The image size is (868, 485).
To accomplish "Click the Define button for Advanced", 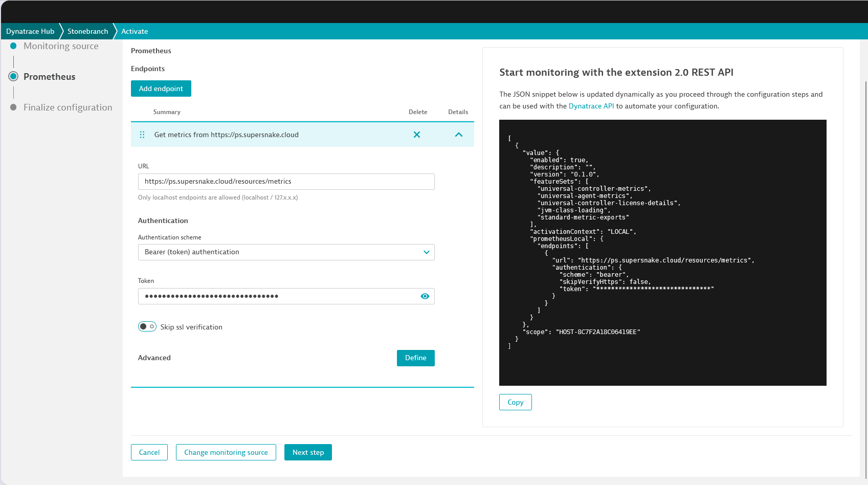I will click(x=416, y=358).
